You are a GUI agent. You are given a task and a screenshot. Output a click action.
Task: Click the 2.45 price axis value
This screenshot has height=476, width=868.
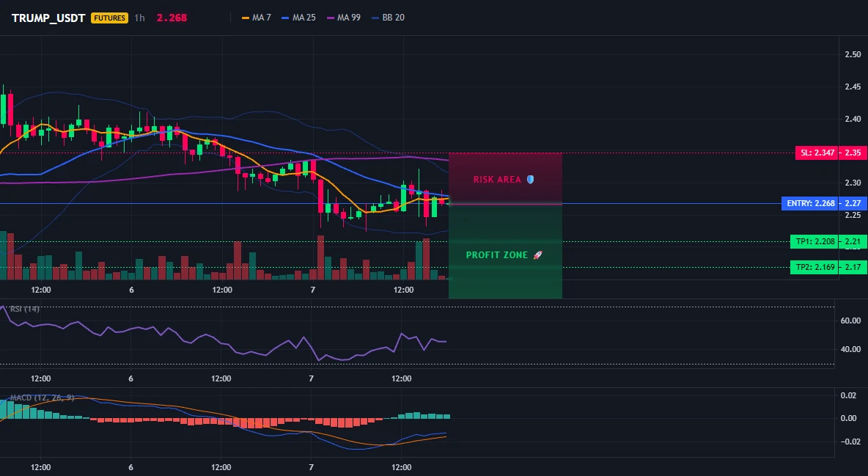pyautogui.click(x=853, y=87)
